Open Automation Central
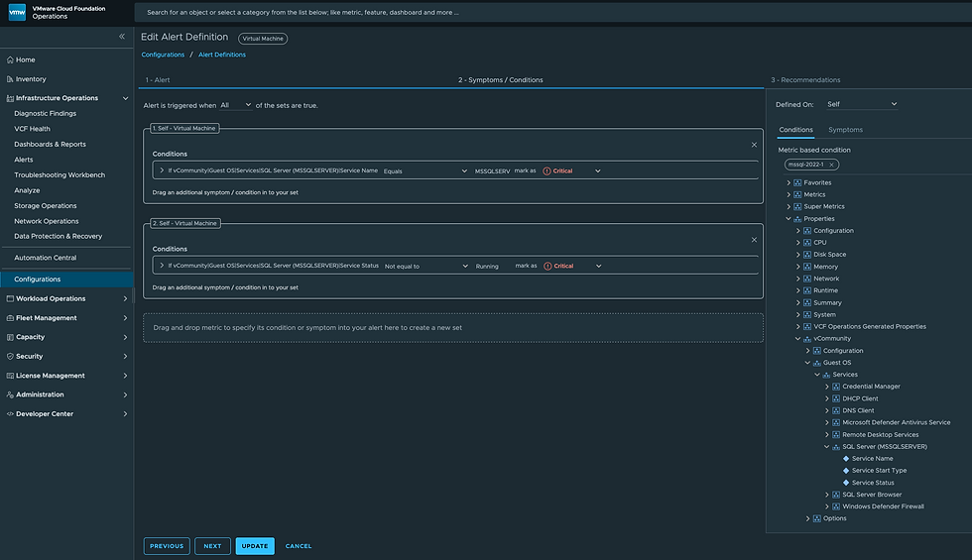The image size is (972, 560). pos(46,258)
